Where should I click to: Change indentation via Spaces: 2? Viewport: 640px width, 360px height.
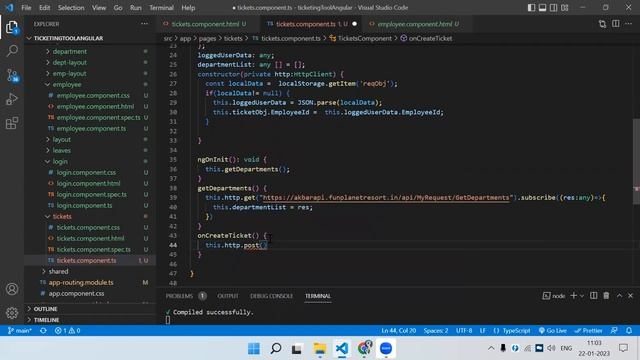(436, 331)
